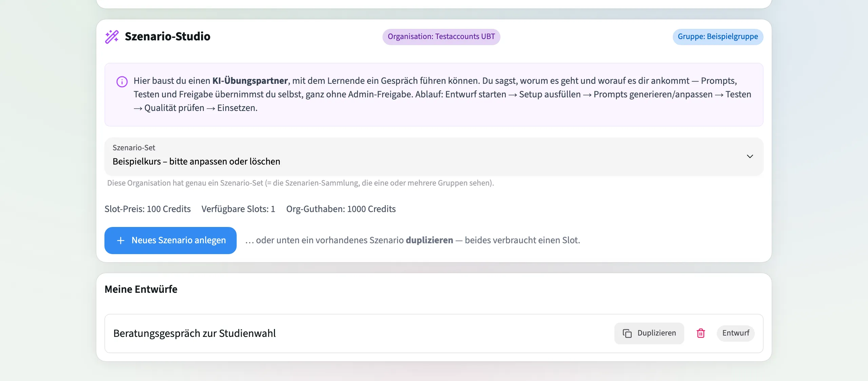The width and height of the screenshot is (868, 381).
Task: Click the Diese Organisation hat genau helper text
Action: click(300, 183)
